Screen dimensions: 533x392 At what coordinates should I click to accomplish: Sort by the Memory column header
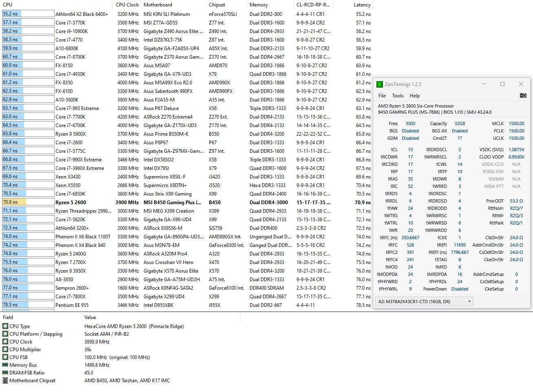pos(270,5)
